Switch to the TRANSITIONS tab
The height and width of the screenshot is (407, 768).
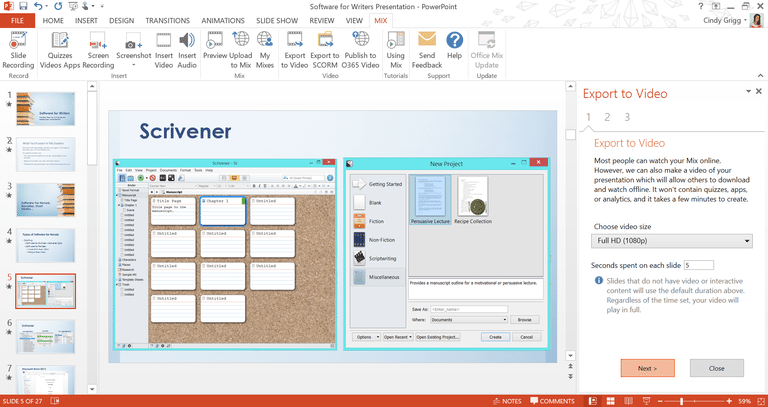pos(168,21)
